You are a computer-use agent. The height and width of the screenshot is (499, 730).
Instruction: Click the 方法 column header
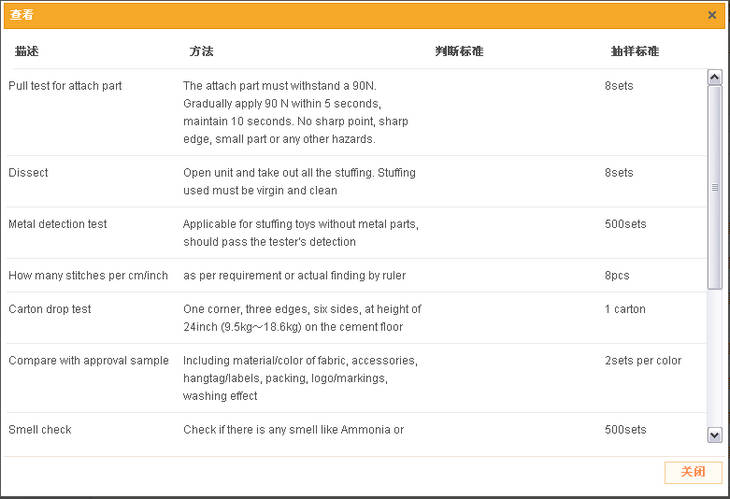click(x=201, y=51)
